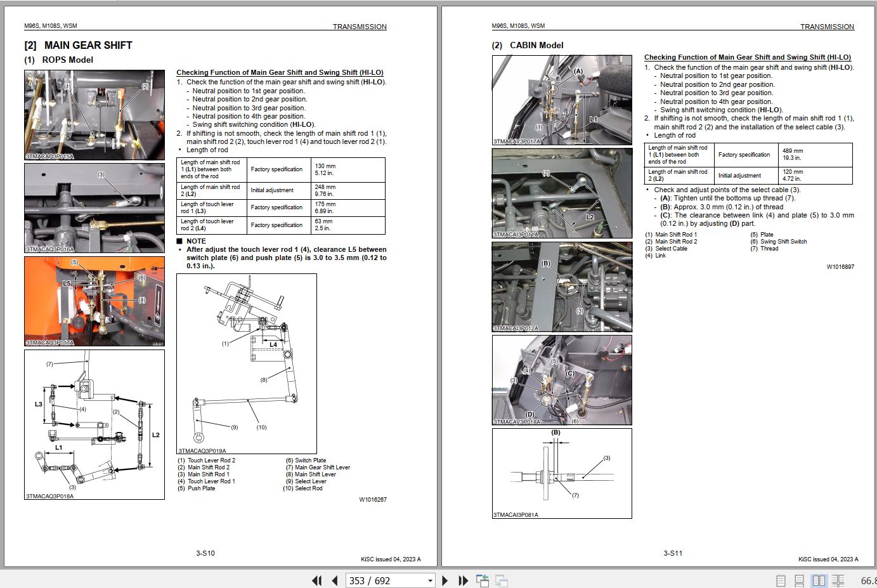Jump to the last page
This screenshot has width=877, height=588.
(464, 580)
